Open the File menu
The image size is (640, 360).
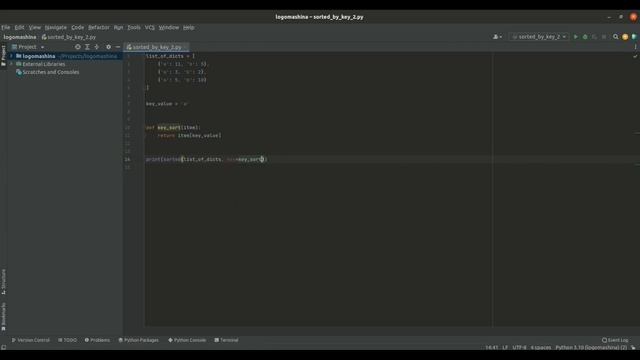pos(6,27)
